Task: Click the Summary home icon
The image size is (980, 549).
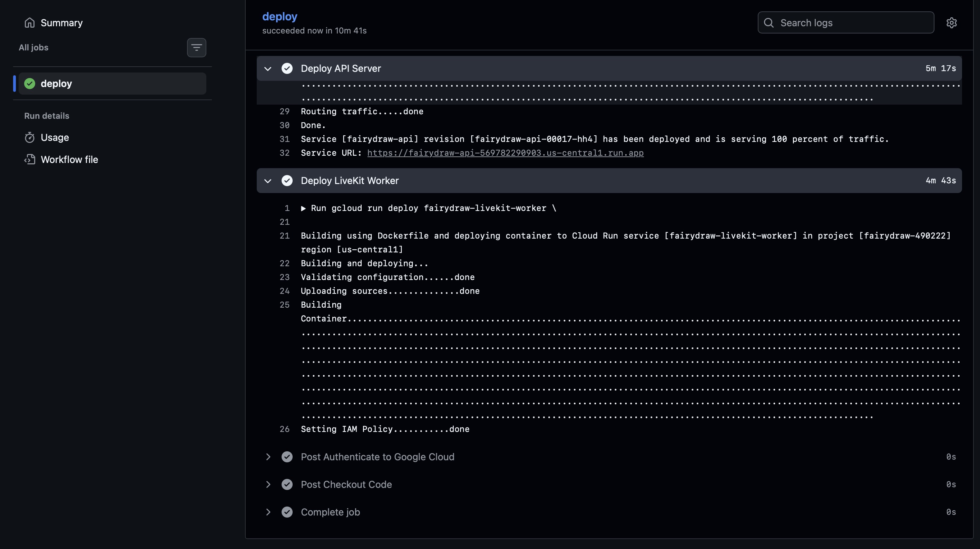Action: pos(29,23)
